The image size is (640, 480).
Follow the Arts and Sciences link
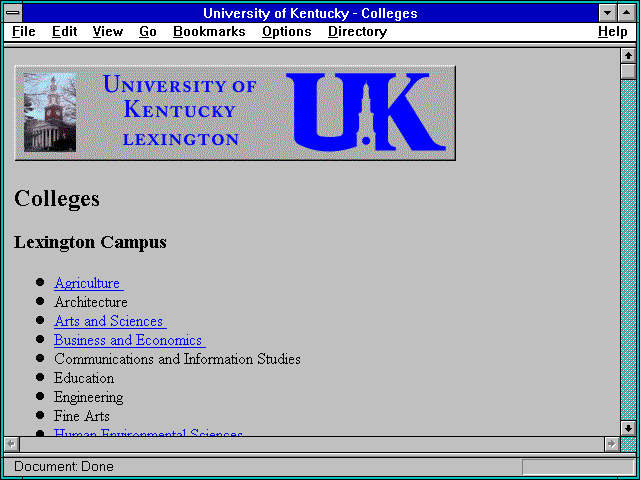point(110,321)
